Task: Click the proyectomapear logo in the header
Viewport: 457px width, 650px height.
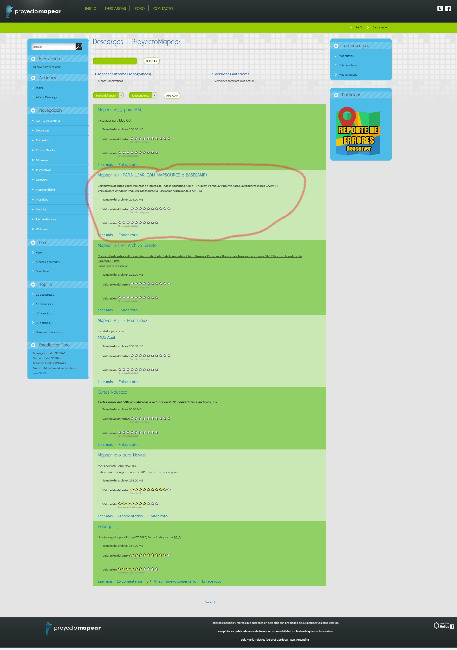Action: 33,11
